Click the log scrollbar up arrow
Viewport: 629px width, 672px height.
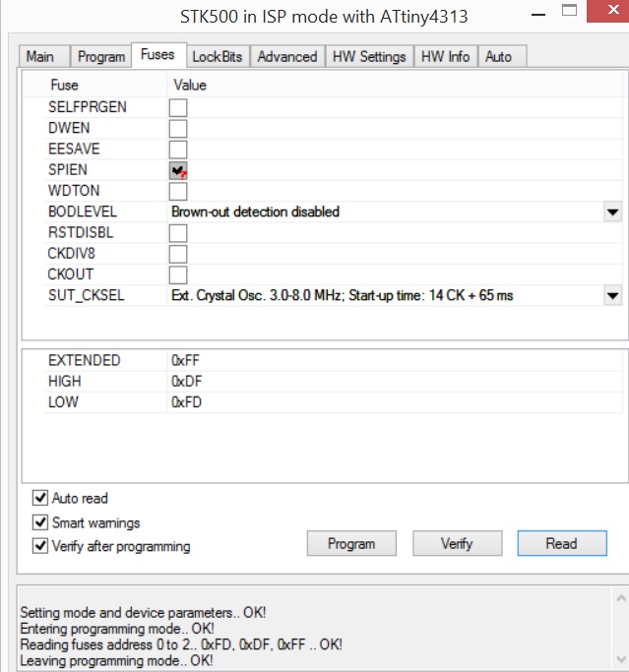[x=621, y=598]
